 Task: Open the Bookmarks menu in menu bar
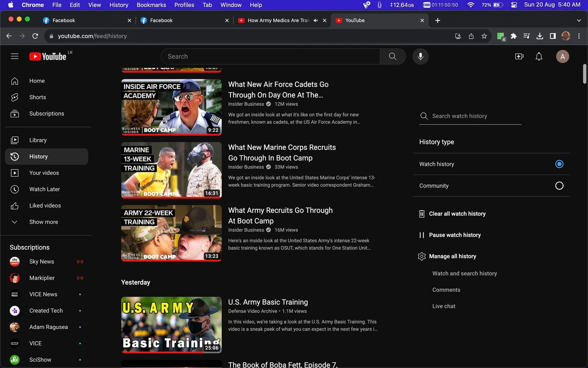point(151,5)
